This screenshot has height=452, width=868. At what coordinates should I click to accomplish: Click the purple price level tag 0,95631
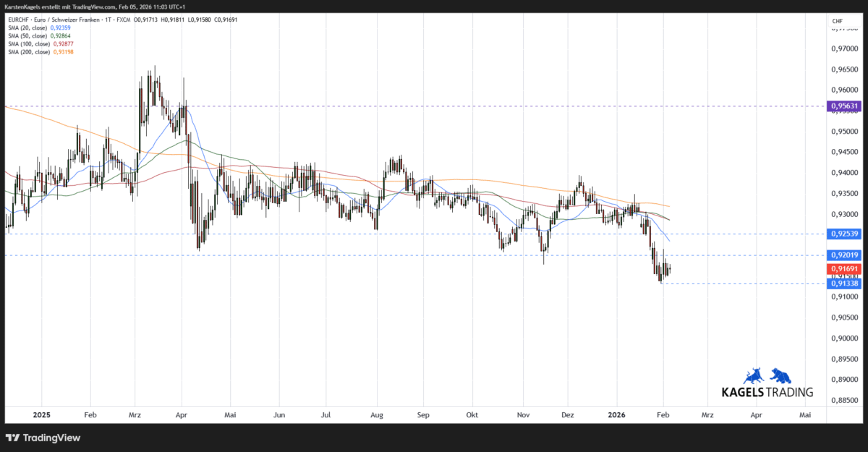coord(844,106)
